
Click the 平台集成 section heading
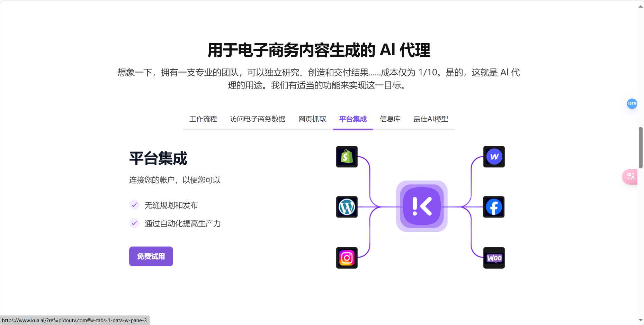158,159
